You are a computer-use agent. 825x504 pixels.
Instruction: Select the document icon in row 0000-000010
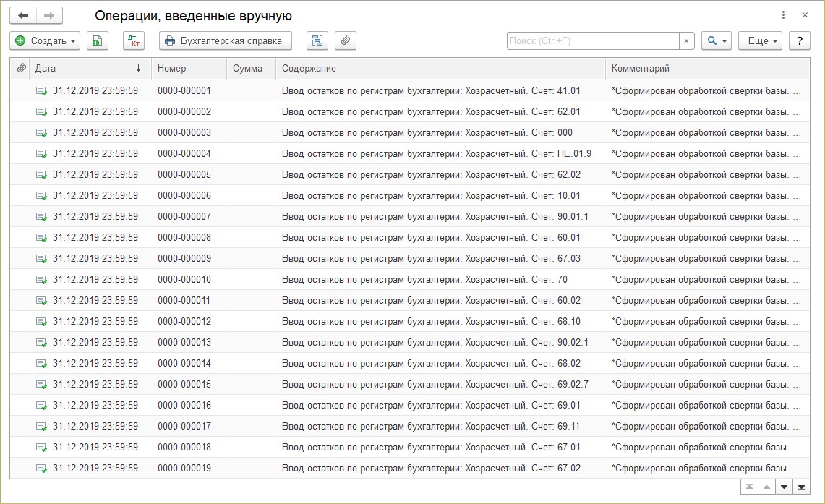tap(41, 280)
